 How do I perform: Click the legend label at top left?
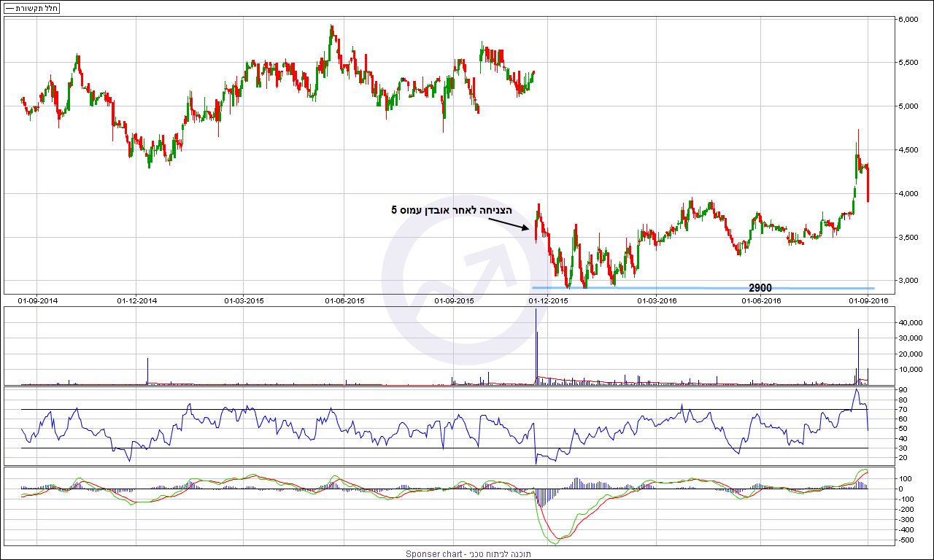[31, 8]
